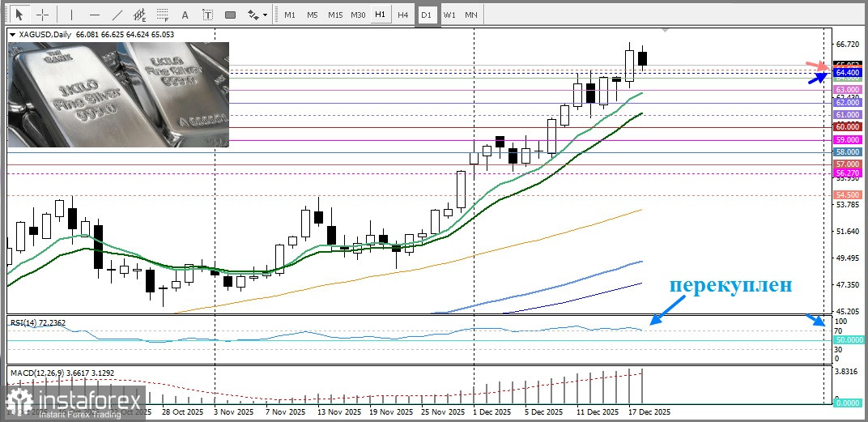
Task: Pick the horizontal line drawing tool
Action: coord(94,15)
